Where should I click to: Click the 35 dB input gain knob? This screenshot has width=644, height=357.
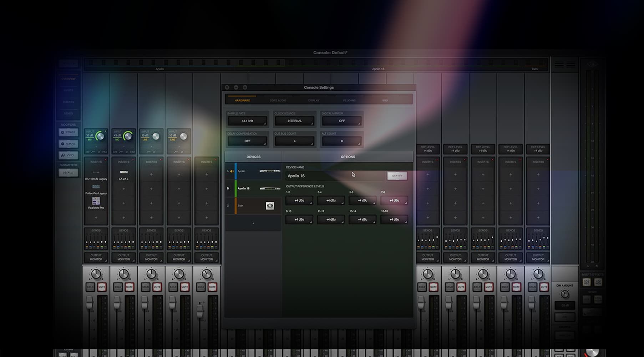[100, 136]
